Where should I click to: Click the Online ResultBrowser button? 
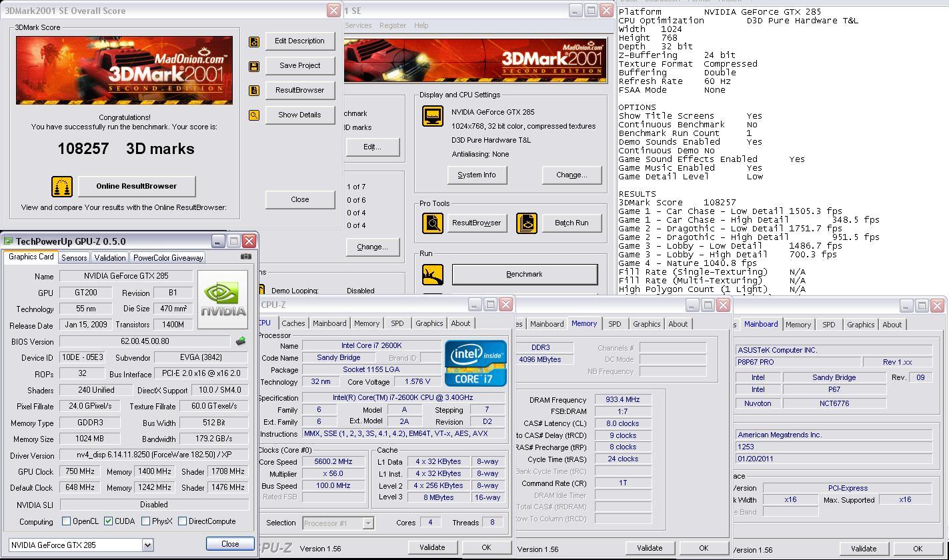pos(136,186)
